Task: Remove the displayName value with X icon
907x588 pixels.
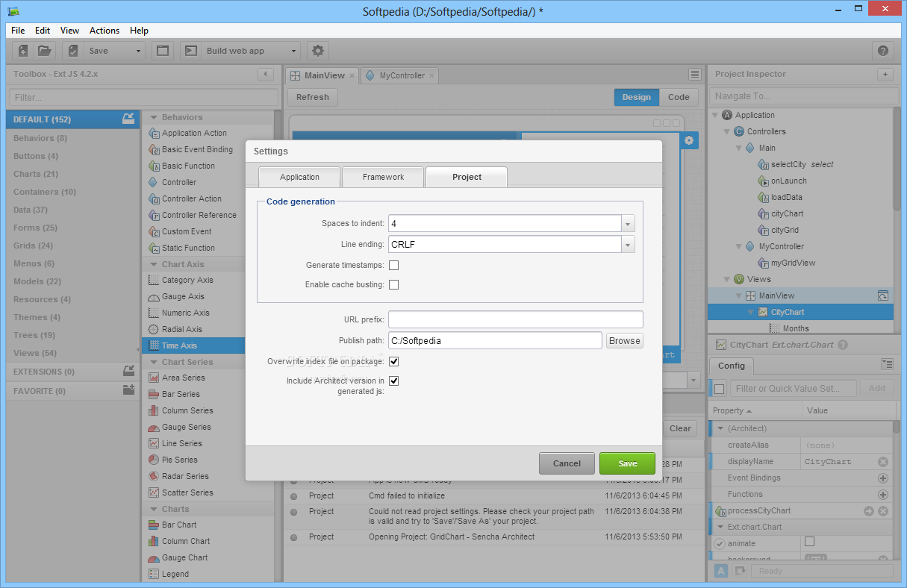Action: click(883, 461)
